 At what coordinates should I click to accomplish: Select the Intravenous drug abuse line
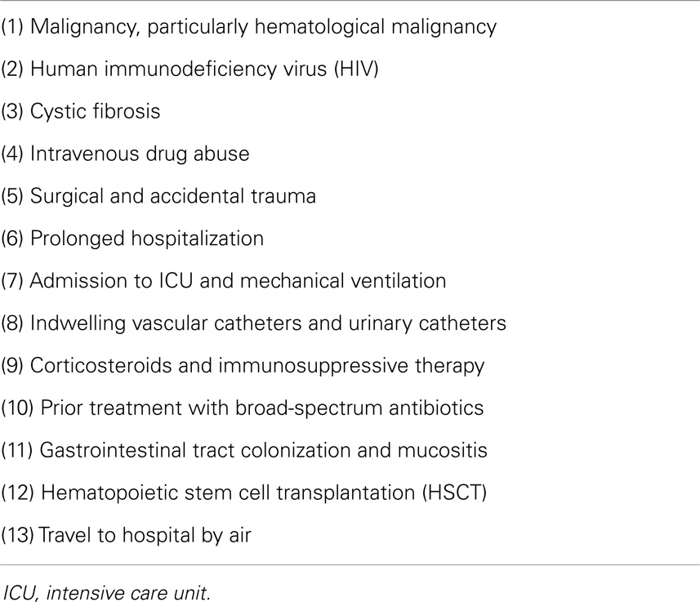pos(125,154)
